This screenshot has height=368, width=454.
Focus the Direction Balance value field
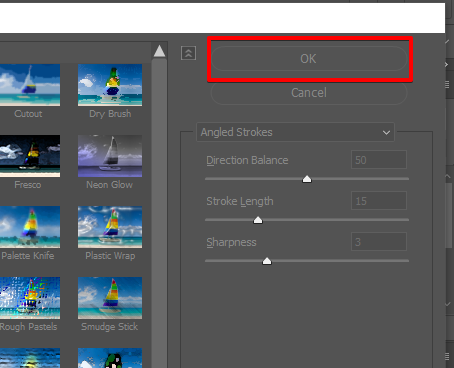379,160
